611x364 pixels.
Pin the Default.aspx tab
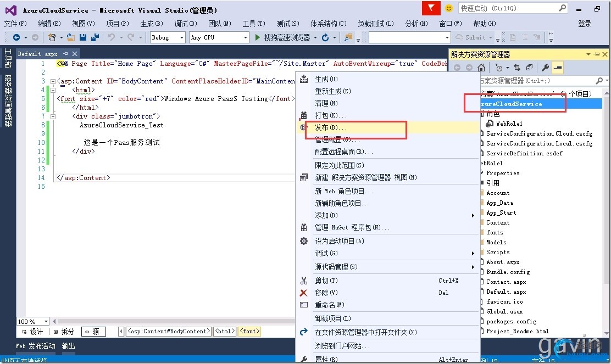65,54
